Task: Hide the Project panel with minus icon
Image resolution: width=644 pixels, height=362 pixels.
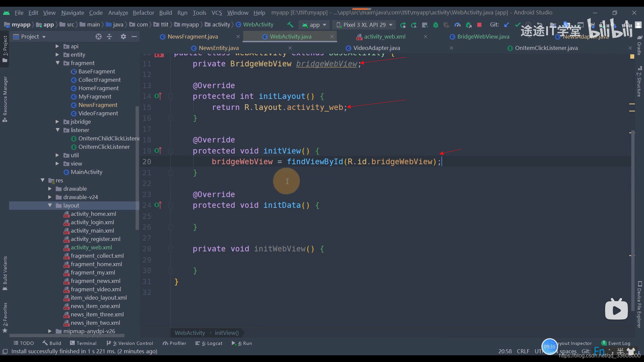Action: [134, 37]
